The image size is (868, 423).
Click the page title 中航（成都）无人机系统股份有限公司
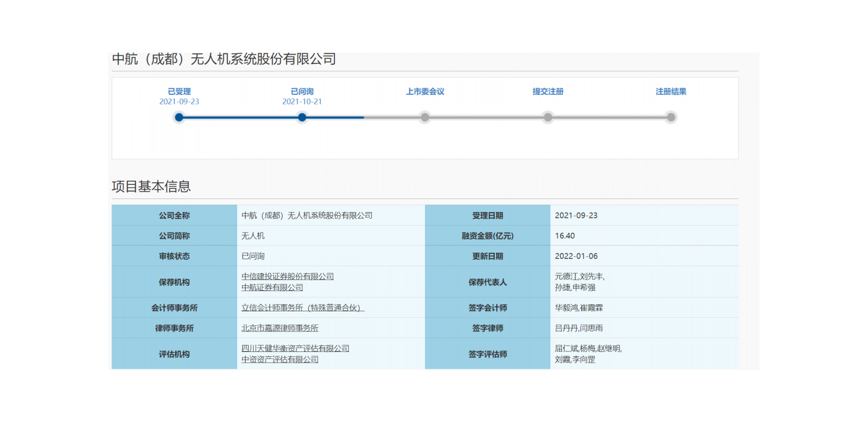224,59
